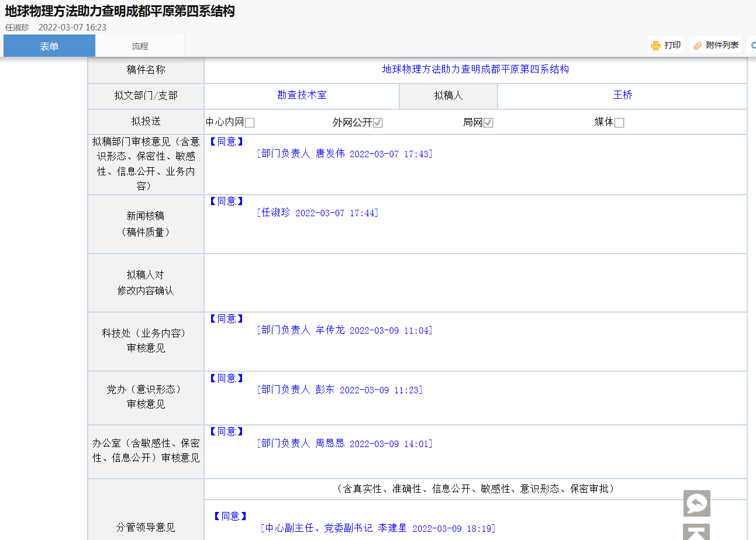Toggle the 外网公开 checkbox
756x540 pixels.
(378, 123)
